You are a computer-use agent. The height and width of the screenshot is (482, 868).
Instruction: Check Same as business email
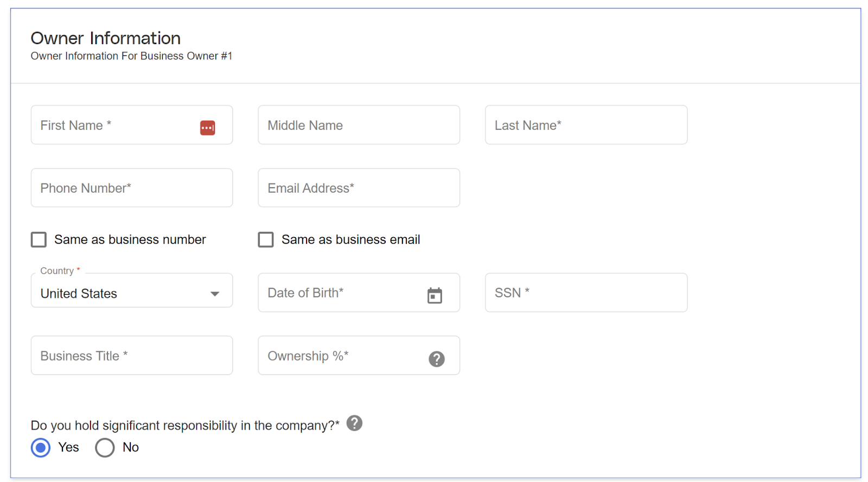(x=266, y=239)
